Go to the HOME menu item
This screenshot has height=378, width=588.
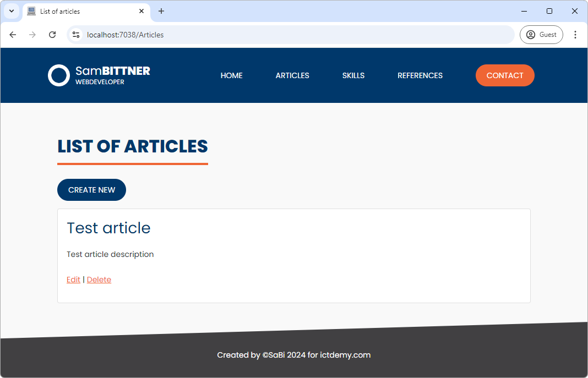231,75
